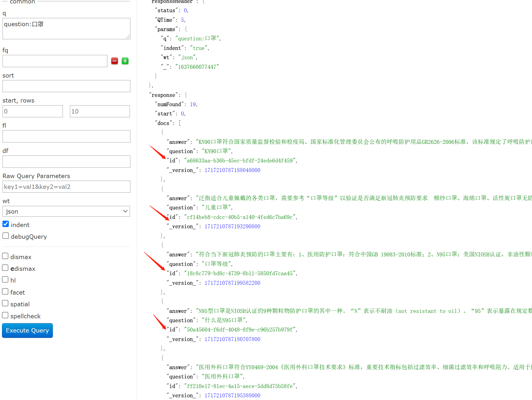The image size is (532, 400).
Task: Click the start field showing 0
Action: coord(33,111)
